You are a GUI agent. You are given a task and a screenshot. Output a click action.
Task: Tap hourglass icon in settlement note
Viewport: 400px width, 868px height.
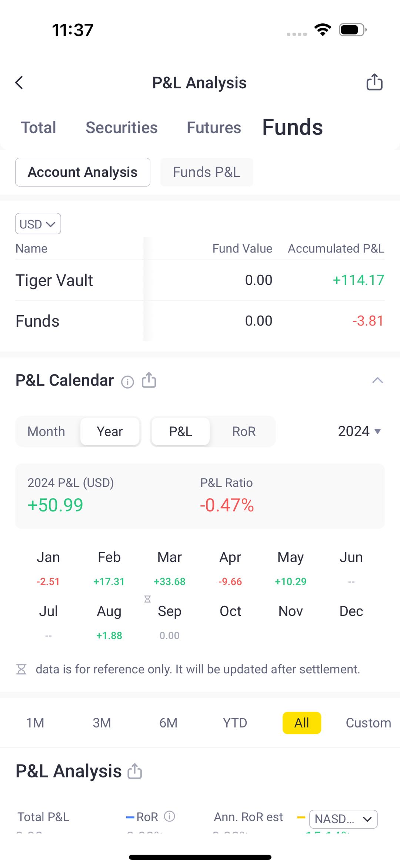click(x=21, y=669)
